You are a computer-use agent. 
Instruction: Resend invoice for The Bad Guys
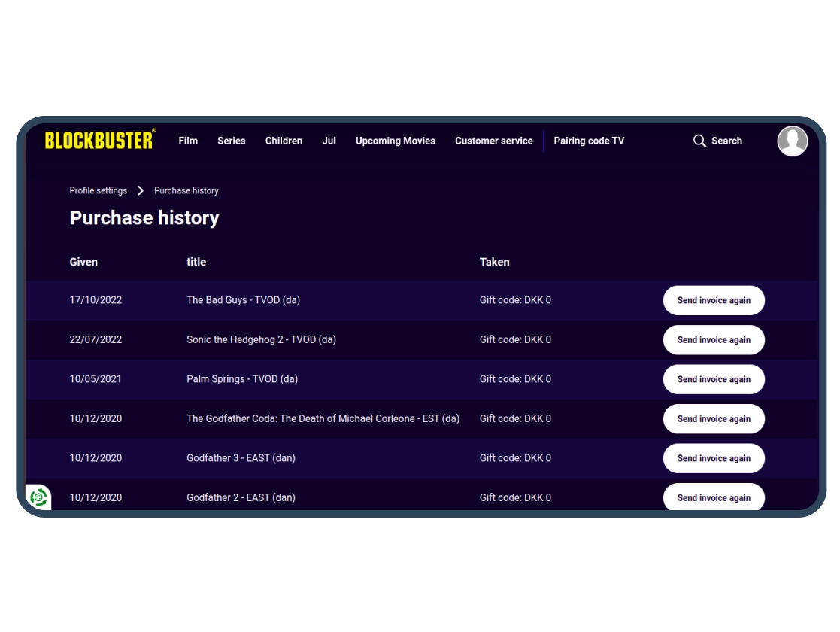pos(714,300)
